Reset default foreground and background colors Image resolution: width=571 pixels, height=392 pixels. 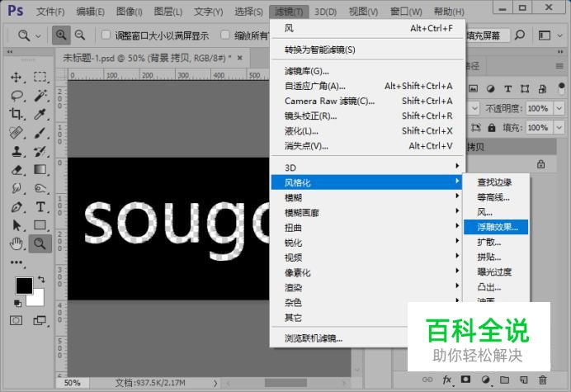click(x=17, y=303)
